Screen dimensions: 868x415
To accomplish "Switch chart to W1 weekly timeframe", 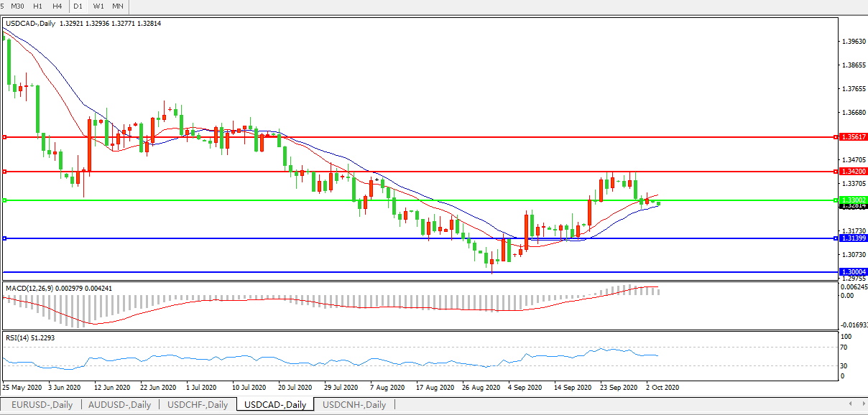I will [98, 6].
